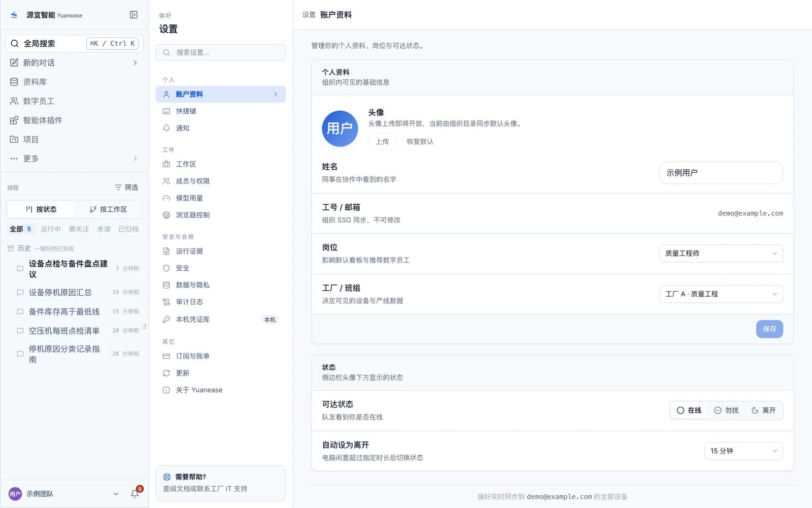Click the 上传 avatar button
812x508 pixels.
(x=382, y=142)
